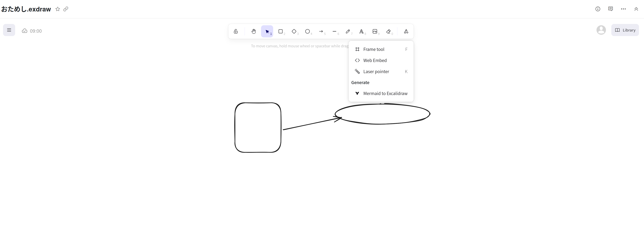Collapse header with double chevron
644x248 pixels.
point(636,9)
